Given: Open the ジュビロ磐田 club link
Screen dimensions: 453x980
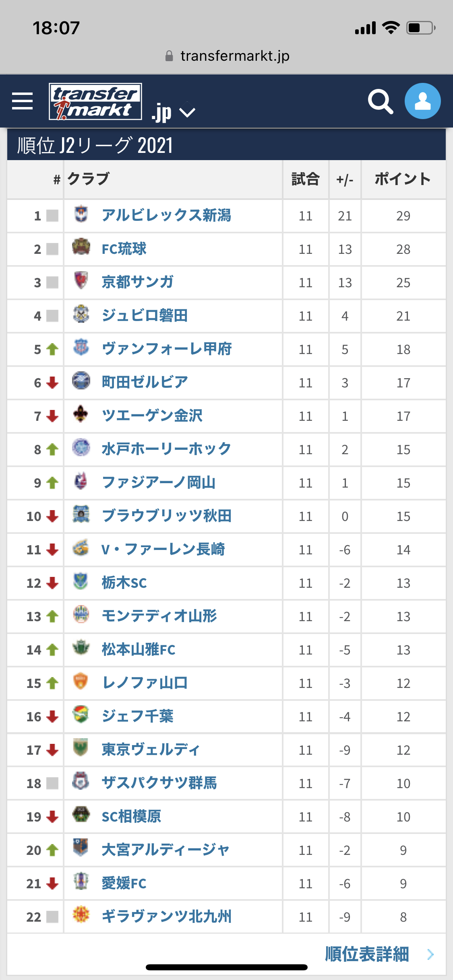Looking at the screenshot, I should pyautogui.click(x=145, y=315).
